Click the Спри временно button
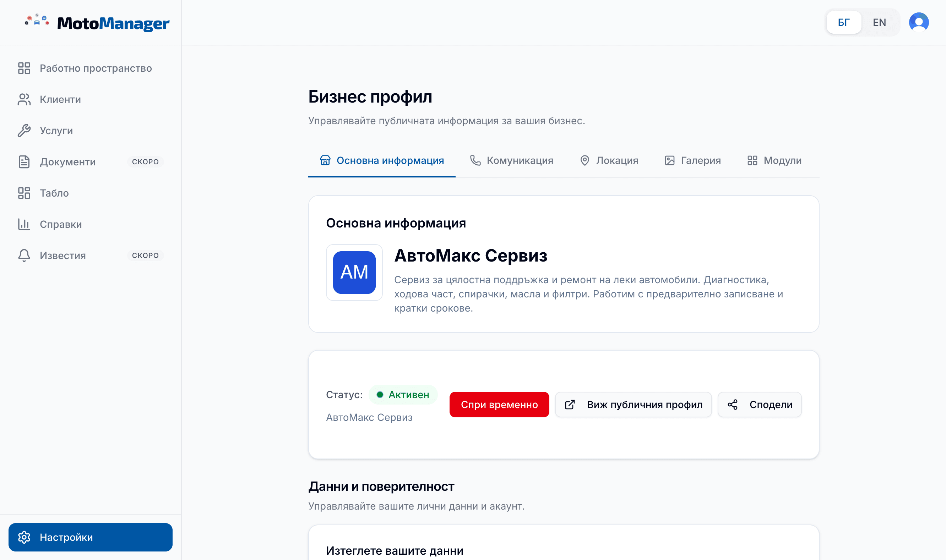The image size is (946, 560). click(x=499, y=405)
